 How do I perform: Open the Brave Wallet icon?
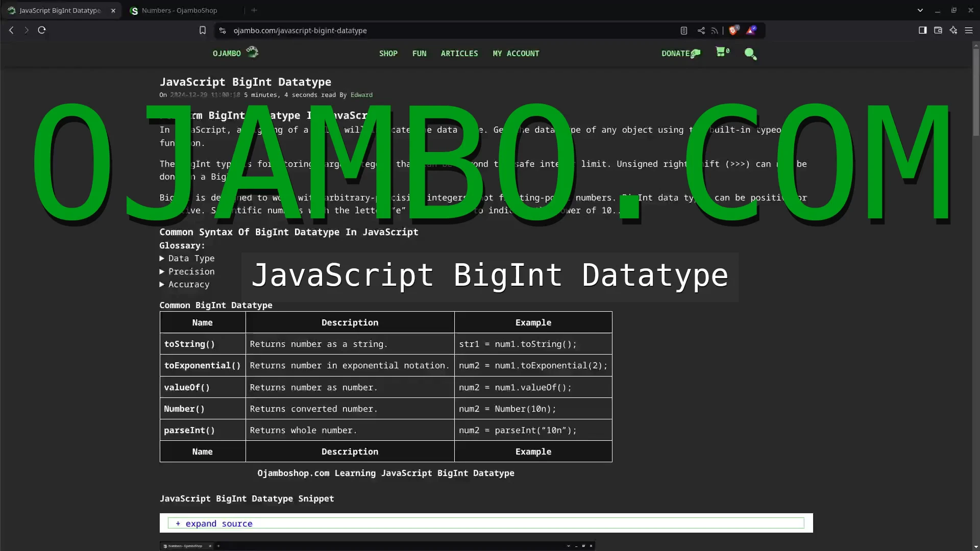point(938,30)
